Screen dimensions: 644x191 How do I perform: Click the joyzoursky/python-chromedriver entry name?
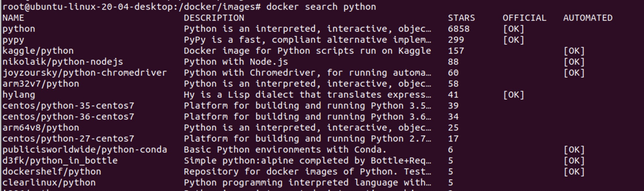tap(85, 73)
